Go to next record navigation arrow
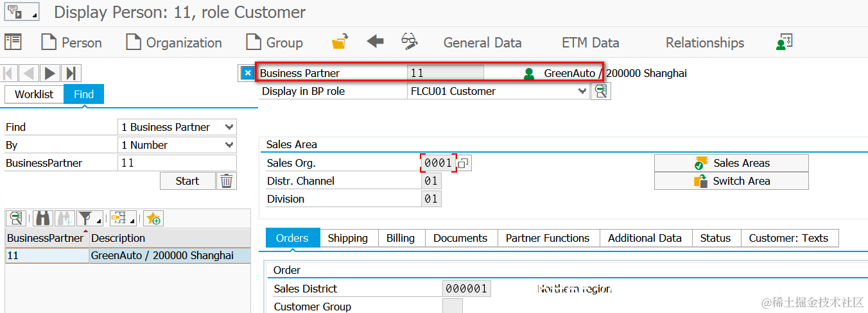 pyautogui.click(x=51, y=73)
